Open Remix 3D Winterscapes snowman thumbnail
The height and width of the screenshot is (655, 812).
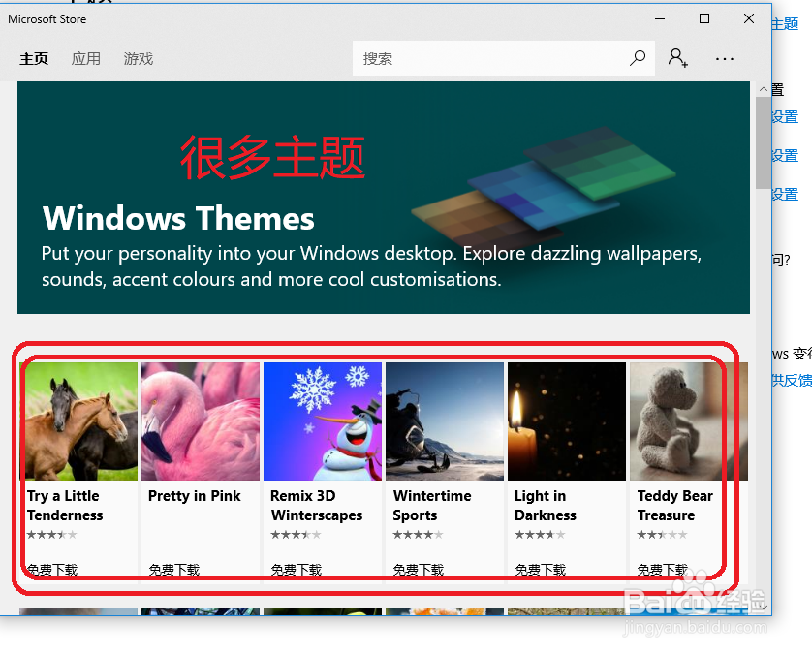[x=323, y=421]
